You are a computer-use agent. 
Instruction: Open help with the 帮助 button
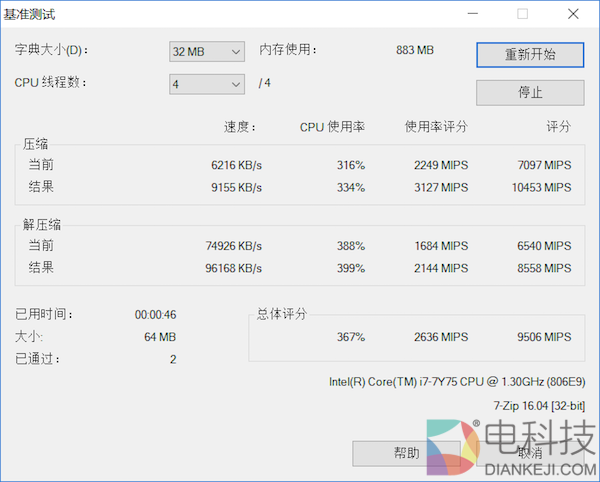[x=406, y=453]
